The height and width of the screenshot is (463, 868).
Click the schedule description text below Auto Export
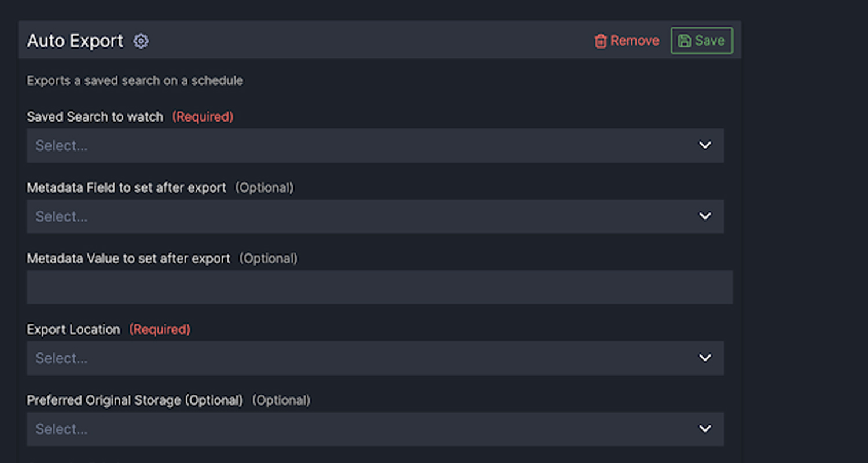(x=134, y=80)
